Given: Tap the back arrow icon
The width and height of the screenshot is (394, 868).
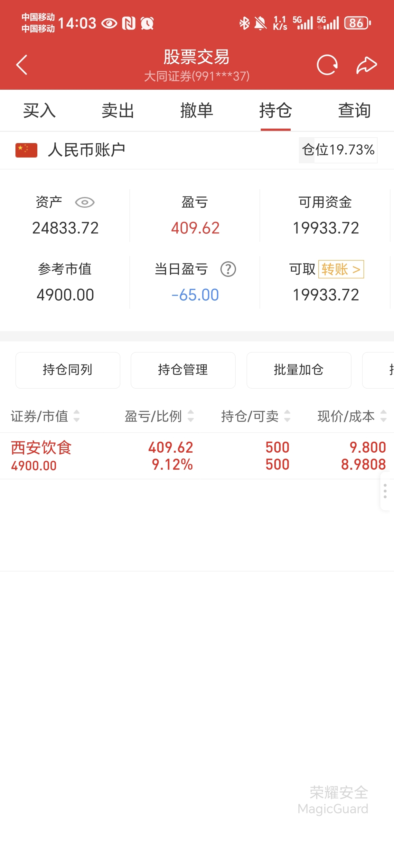Looking at the screenshot, I should point(22,65).
